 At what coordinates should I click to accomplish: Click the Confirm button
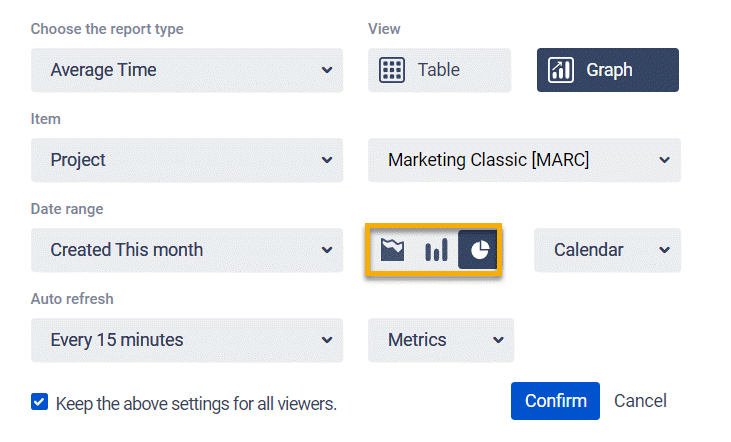[555, 401]
